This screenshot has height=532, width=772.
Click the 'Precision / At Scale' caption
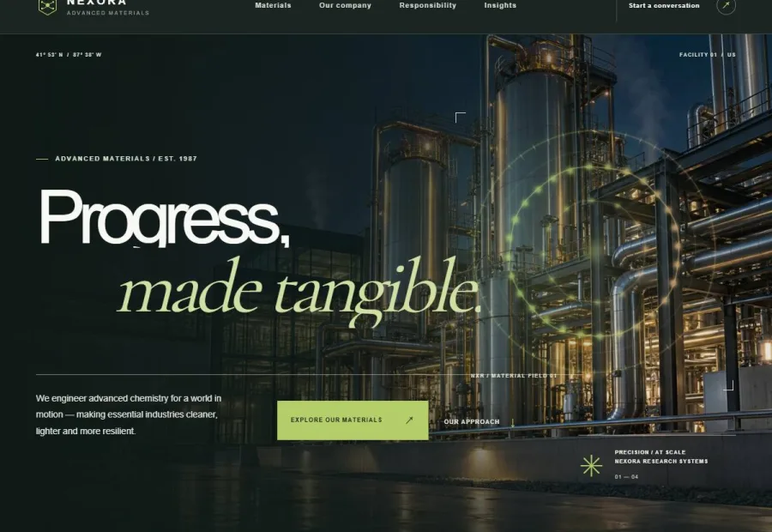pyautogui.click(x=650, y=452)
